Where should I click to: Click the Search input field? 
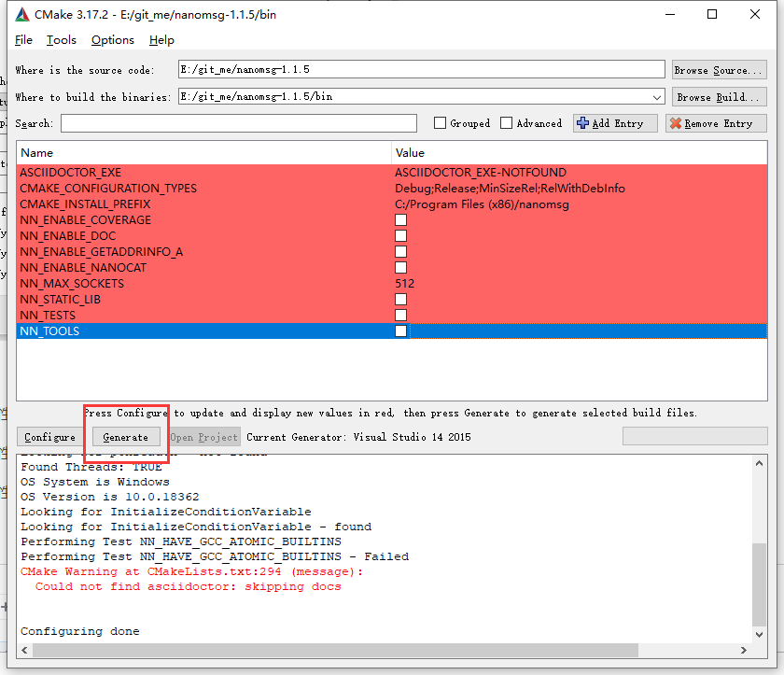pos(238,122)
